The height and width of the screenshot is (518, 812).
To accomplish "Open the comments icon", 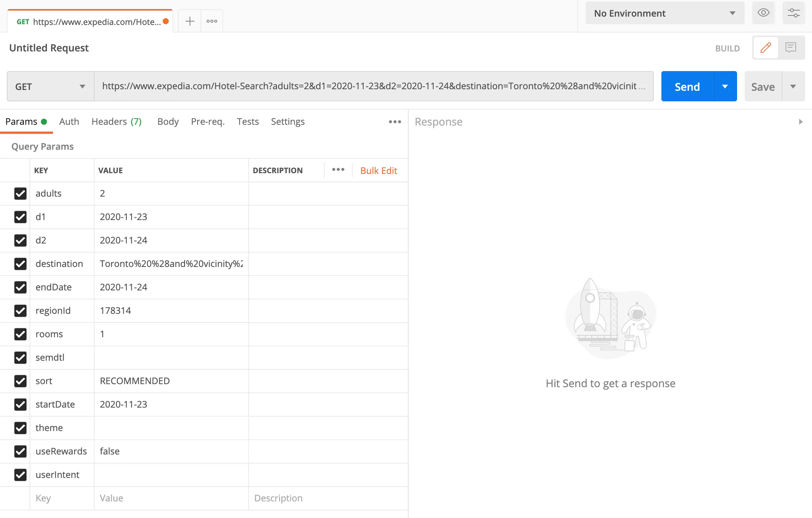I will pos(791,48).
